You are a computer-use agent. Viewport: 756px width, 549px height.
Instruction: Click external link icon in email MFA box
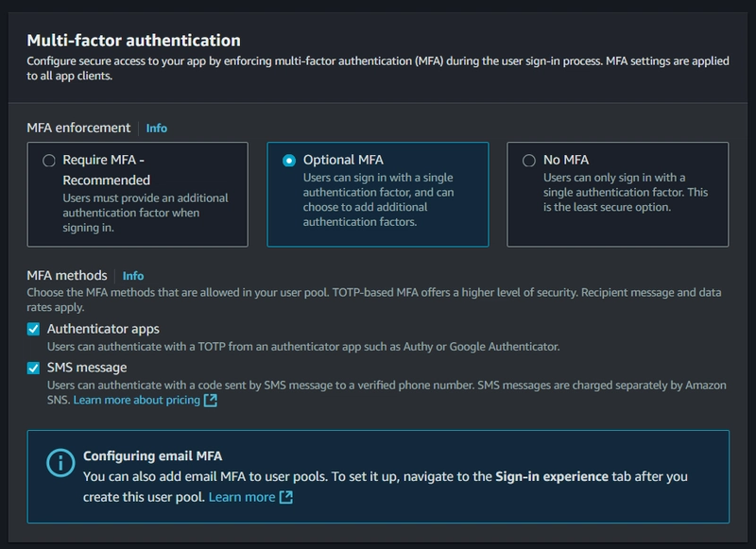286,497
